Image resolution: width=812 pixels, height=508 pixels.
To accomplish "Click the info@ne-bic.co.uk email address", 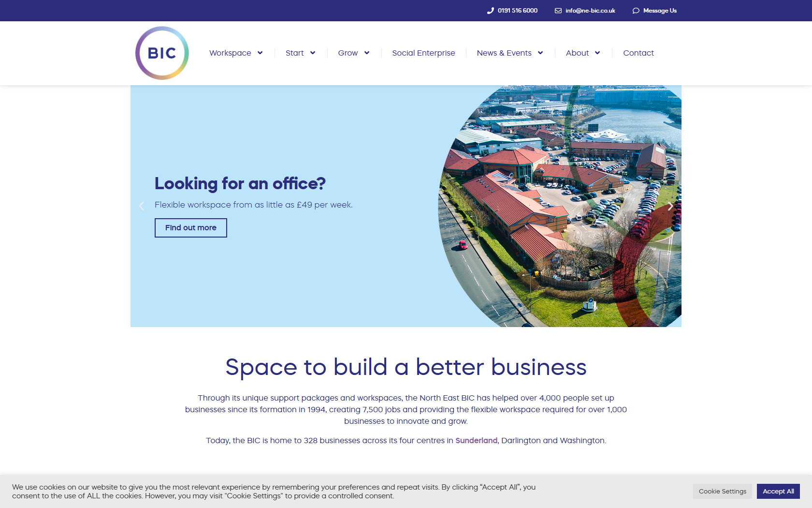I will 590,11.
